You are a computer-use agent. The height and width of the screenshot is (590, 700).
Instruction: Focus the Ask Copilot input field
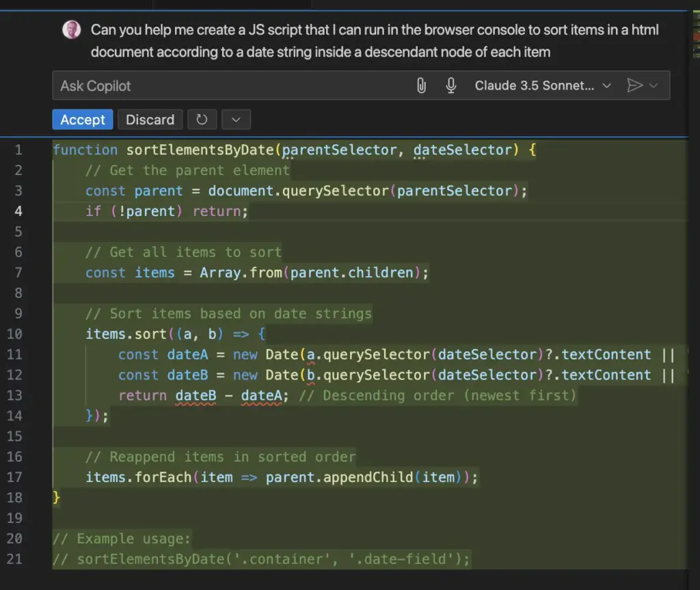[232, 85]
